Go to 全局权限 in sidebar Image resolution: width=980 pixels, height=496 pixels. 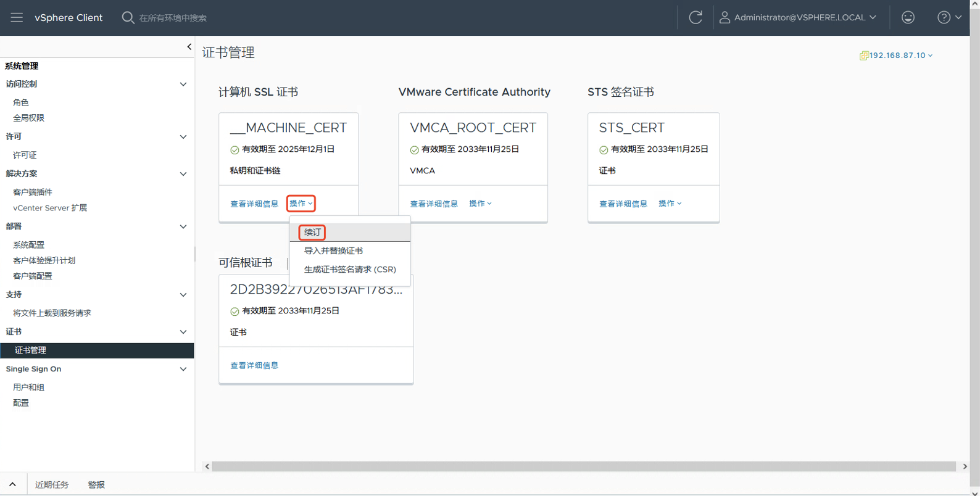29,118
